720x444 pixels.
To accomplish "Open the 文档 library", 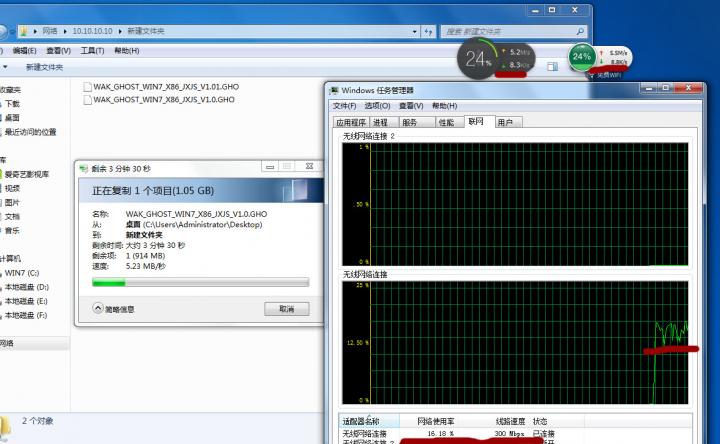I will [x=12, y=217].
